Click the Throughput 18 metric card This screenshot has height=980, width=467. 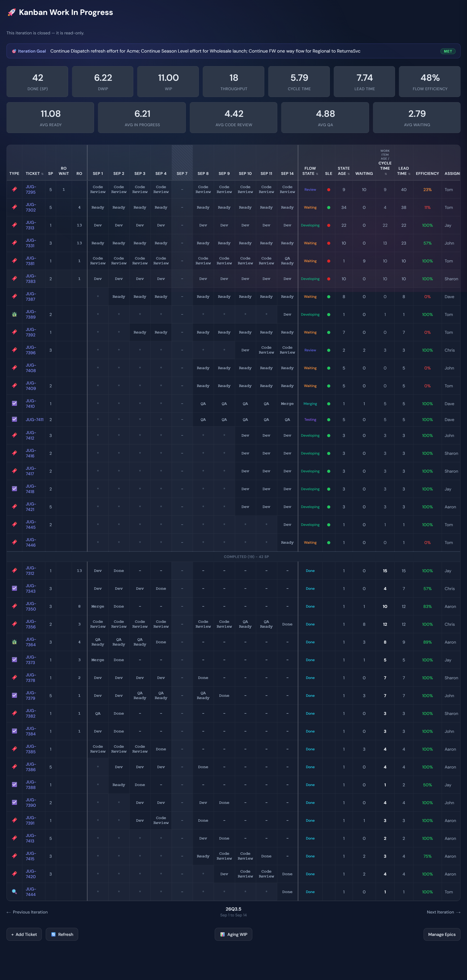233,81
